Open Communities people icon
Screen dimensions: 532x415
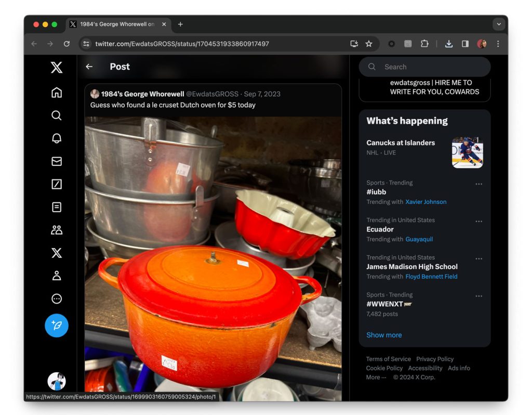pyautogui.click(x=57, y=230)
